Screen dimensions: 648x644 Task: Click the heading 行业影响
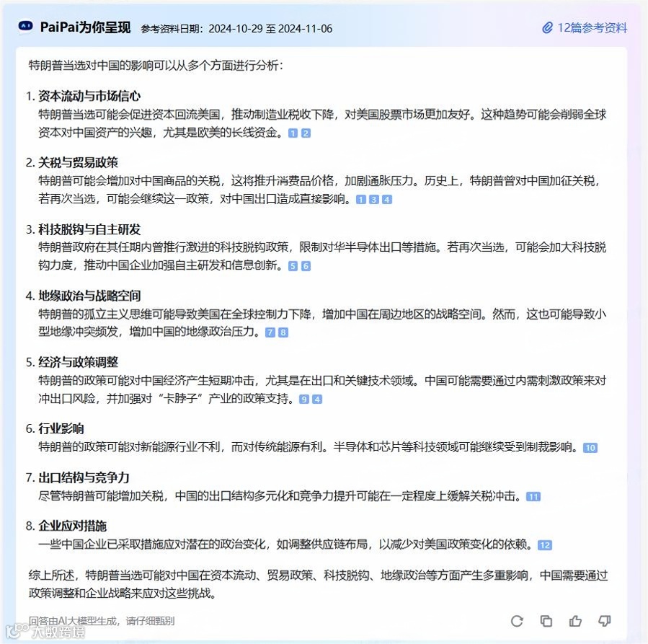point(61,428)
